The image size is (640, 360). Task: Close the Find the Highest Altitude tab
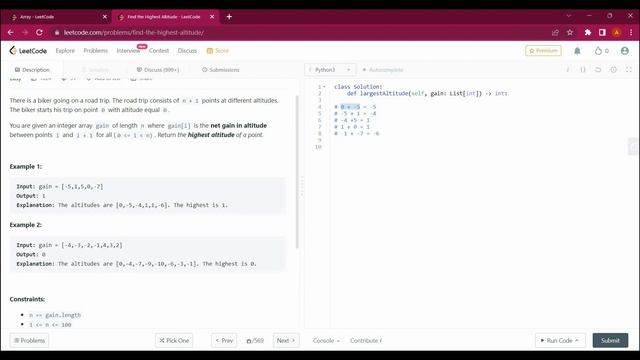[212, 17]
